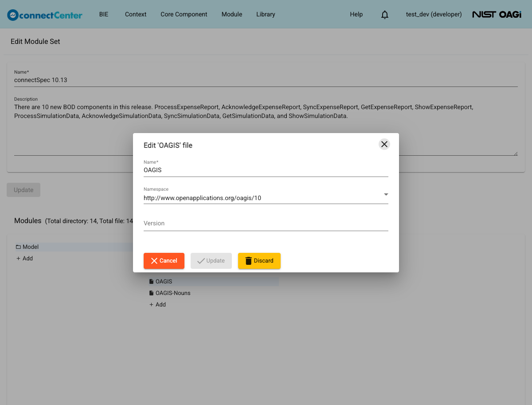
Task: Click the module set Update button
Action: tap(23, 190)
